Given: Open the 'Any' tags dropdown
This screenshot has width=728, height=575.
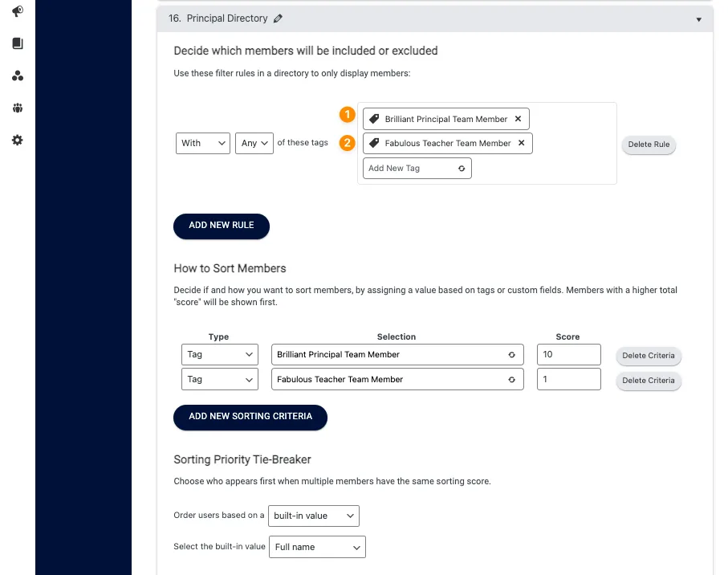Looking at the screenshot, I should (254, 143).
